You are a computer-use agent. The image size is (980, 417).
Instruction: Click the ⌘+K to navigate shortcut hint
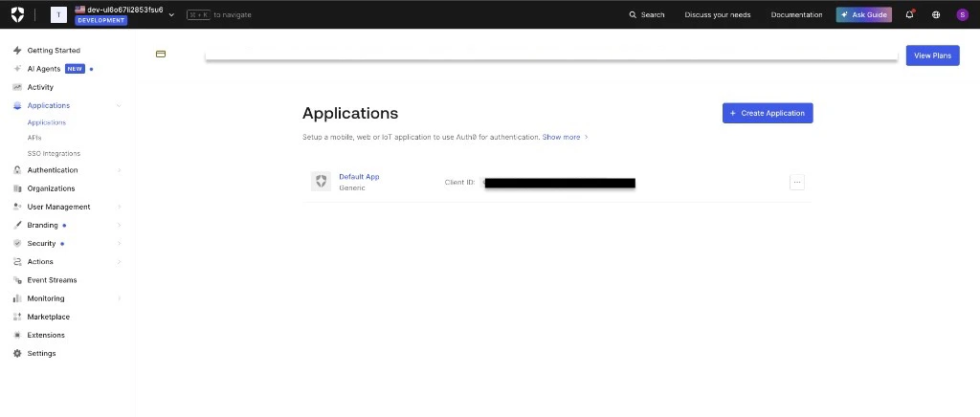[219, 14]
